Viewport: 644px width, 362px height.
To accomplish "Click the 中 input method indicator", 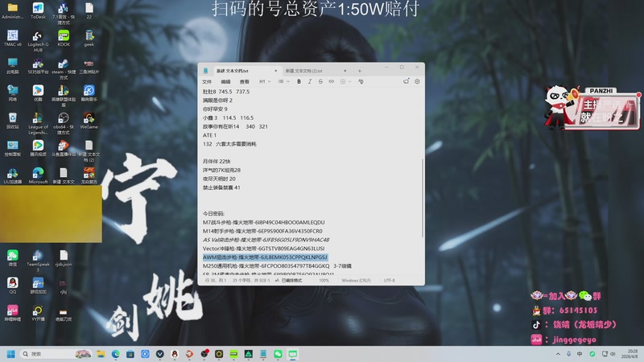I will (x=580, y=354).
